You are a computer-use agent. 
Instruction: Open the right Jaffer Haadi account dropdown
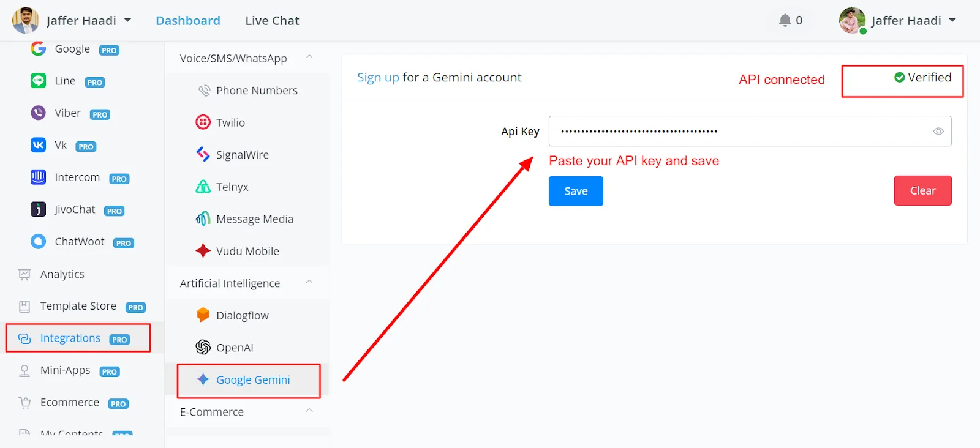tap(898, 20)
